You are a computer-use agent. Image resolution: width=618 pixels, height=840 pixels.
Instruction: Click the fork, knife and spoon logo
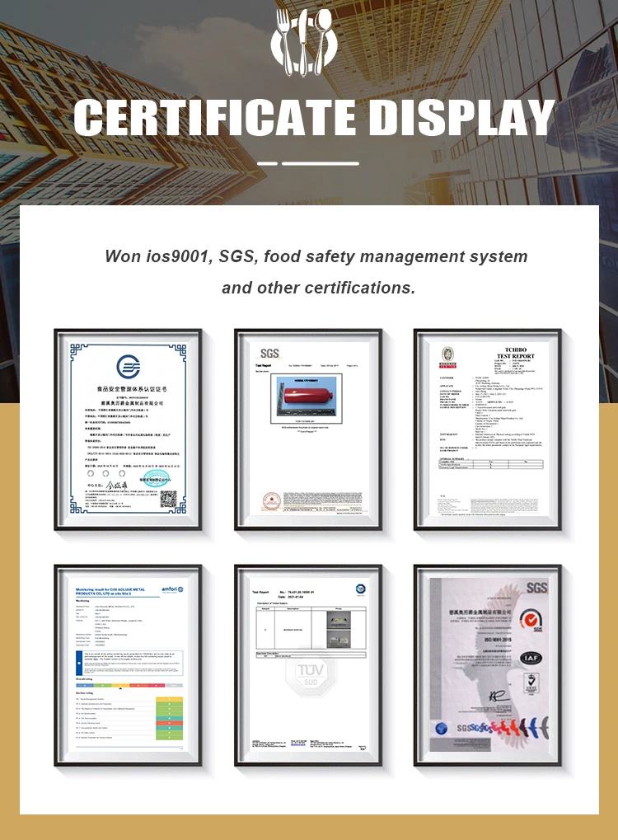304,42
